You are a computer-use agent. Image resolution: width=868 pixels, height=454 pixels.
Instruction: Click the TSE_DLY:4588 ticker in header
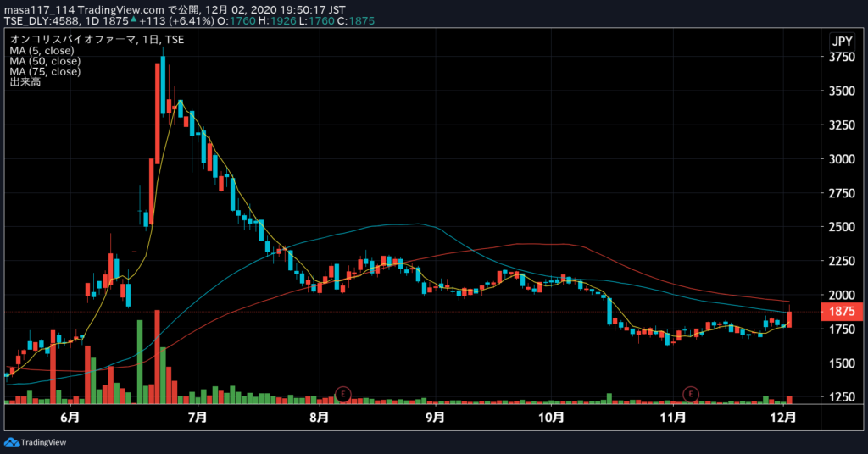click(x=42, y=21)
